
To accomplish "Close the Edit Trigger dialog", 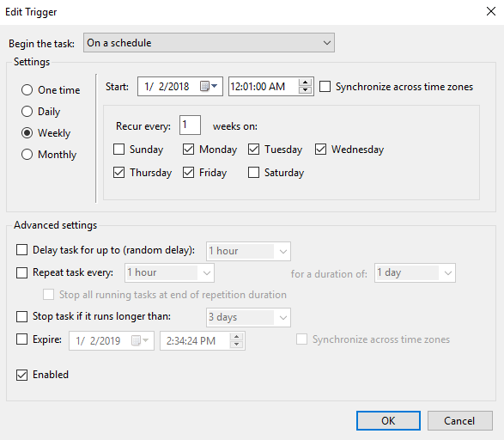I will (491, 11).
